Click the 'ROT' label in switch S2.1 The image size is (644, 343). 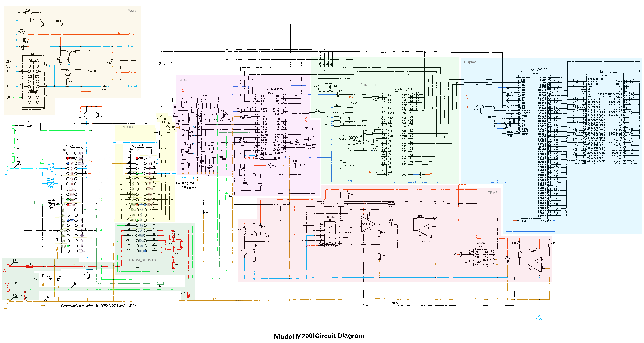tap(64, 150)
